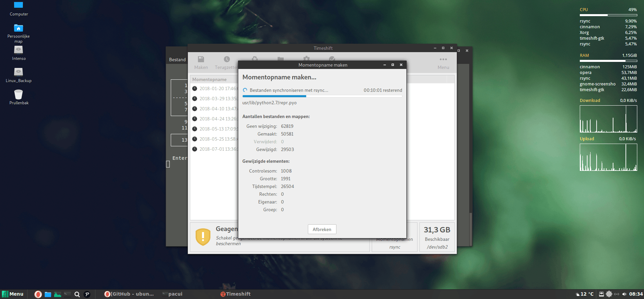Click the 31,3 GB Beschikbaar status box
This screenshot has height=299, width=644.
tap(437, 237)
